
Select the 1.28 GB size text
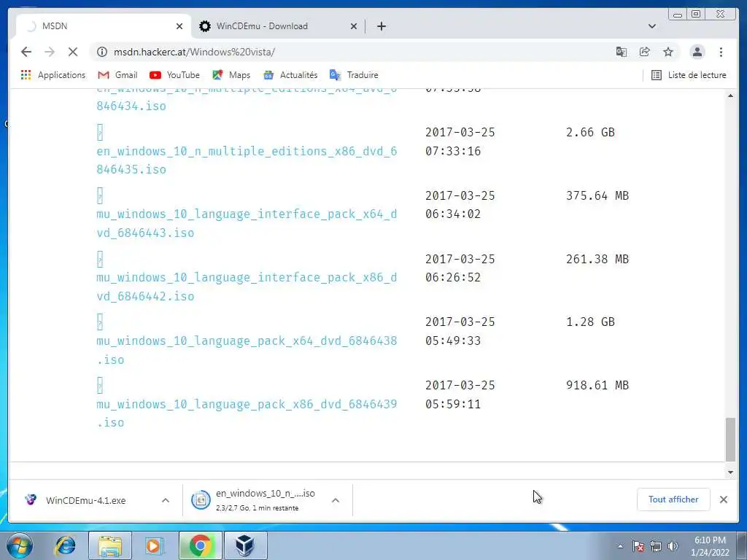tap(590, 322)
